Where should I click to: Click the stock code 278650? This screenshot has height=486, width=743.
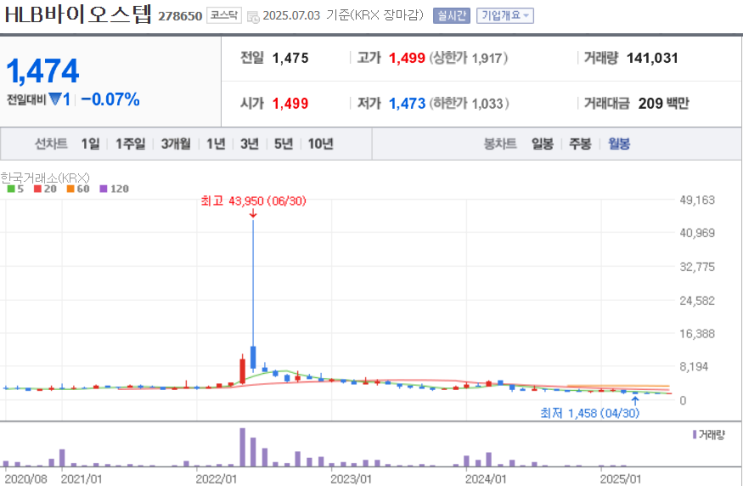coord(180,17)
